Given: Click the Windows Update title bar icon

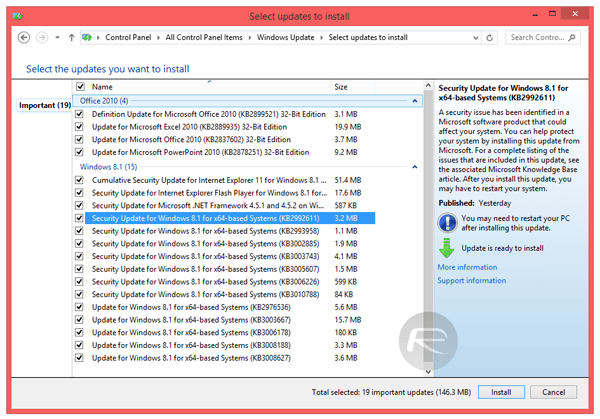Looking at the screenshot, I should coord(18,16).
